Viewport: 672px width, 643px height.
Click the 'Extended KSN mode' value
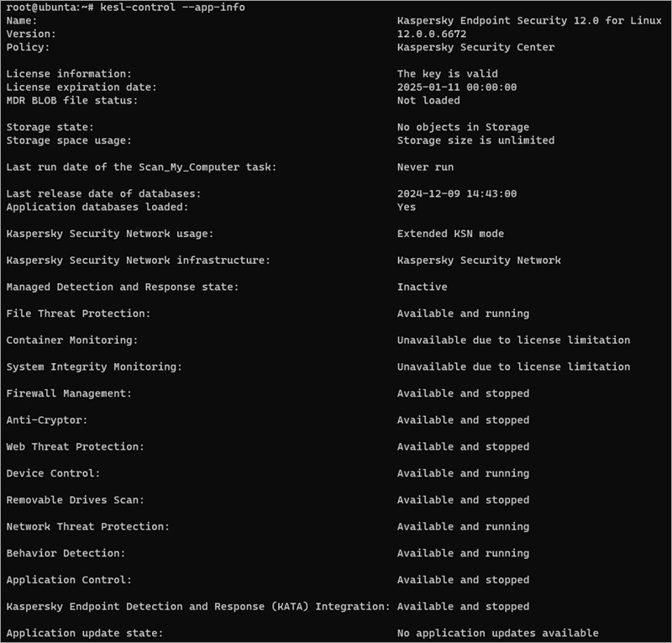450,234
